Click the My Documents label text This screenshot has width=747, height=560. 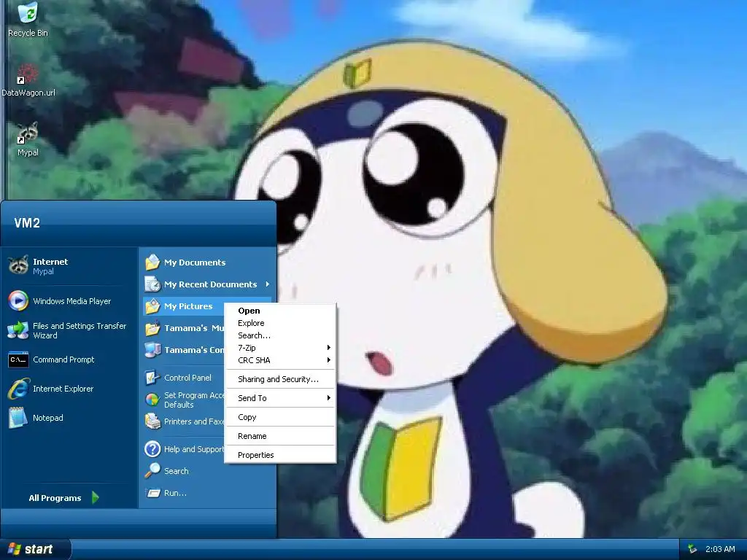click(x=195, y=262)
